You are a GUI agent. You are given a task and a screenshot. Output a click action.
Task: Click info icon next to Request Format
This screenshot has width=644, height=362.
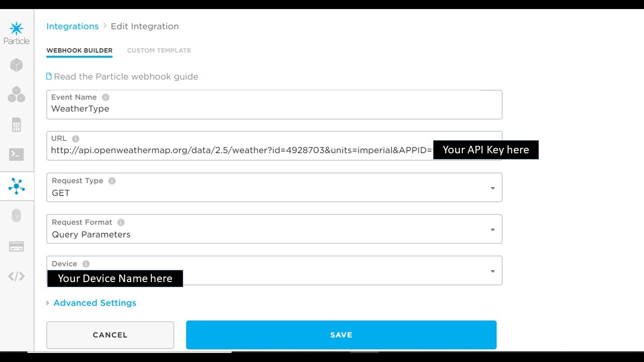[x=121, y=222]
